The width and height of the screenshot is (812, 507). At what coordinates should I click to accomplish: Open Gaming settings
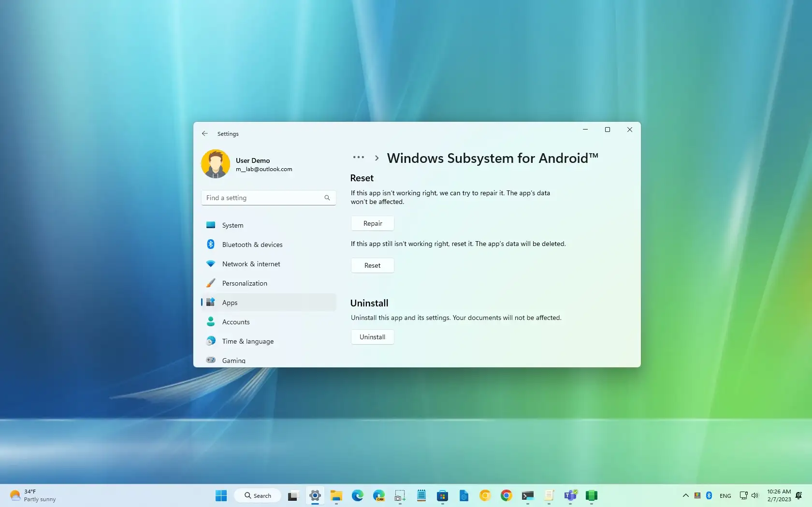[x=233, y=360]
